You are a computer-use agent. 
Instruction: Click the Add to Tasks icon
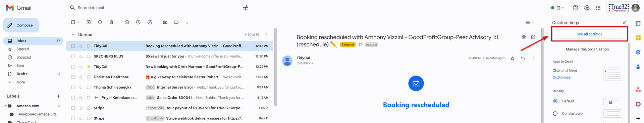pos(150,22)
